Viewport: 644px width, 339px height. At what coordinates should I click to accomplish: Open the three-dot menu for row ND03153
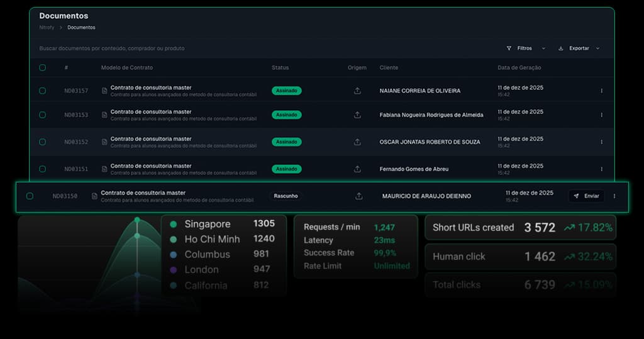coord(602,115)
